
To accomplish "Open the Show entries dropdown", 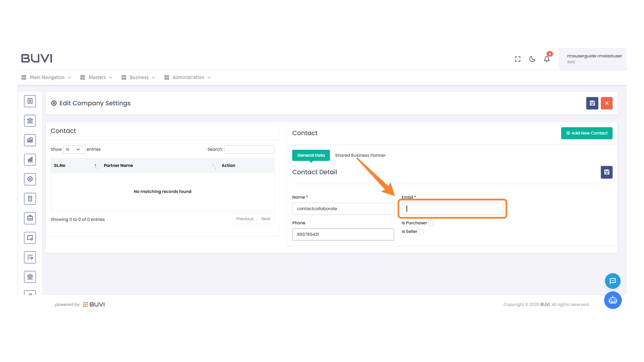I will (x=74, y=149).
